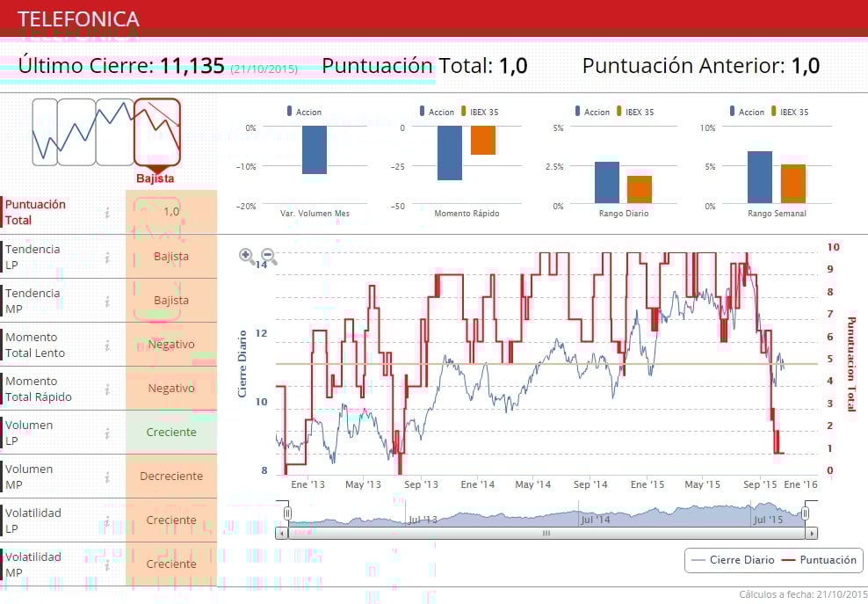
Task: Click Puntuacion Total right axis title
Action: [851, 364]
